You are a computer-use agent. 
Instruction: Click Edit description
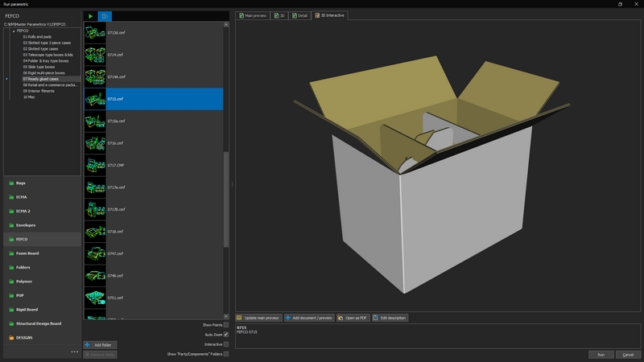(x=390, y=318)
